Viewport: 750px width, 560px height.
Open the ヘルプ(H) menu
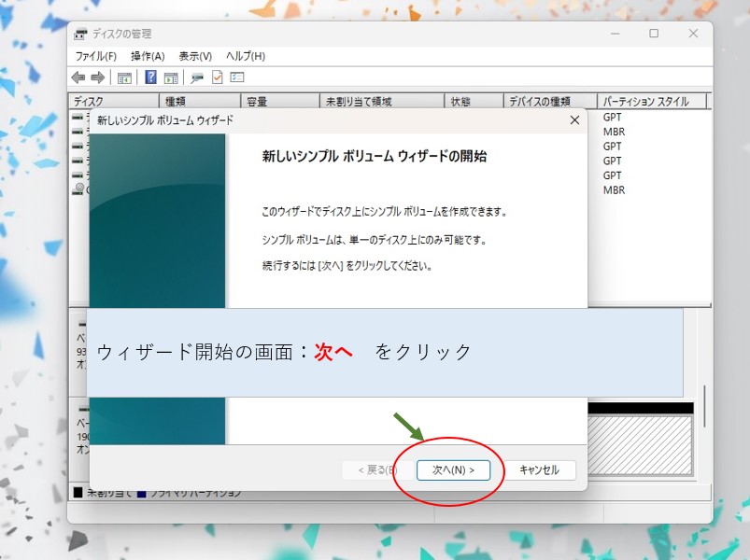[x=245, y=56]
